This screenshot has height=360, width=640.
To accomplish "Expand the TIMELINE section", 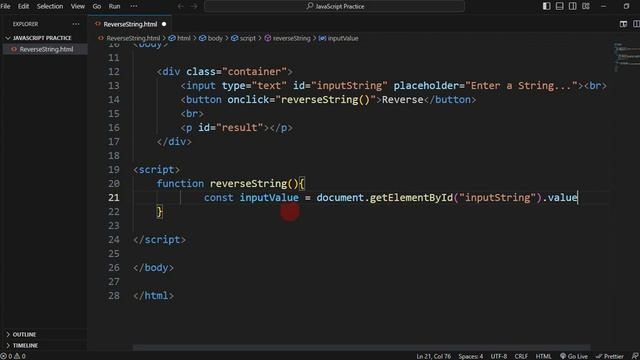I will click(x=25, y=345).
